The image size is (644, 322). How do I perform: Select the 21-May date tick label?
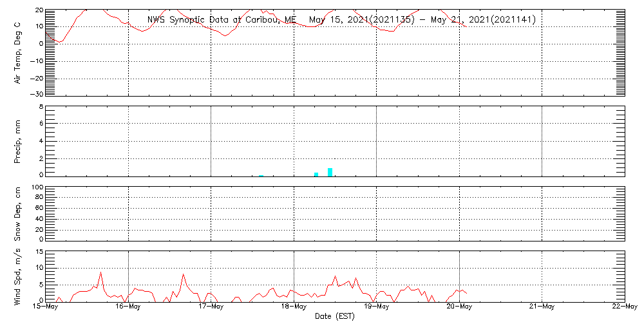coord(542,307)
